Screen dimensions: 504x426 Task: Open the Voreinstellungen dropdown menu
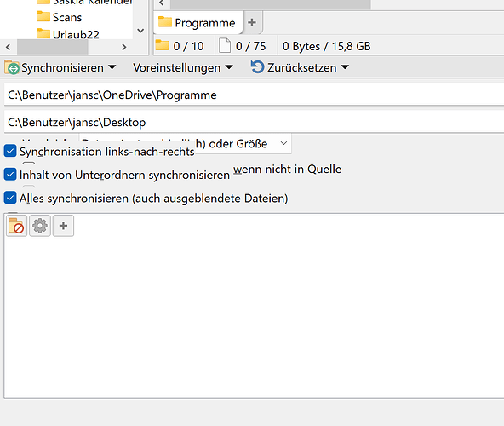point(182,67)
